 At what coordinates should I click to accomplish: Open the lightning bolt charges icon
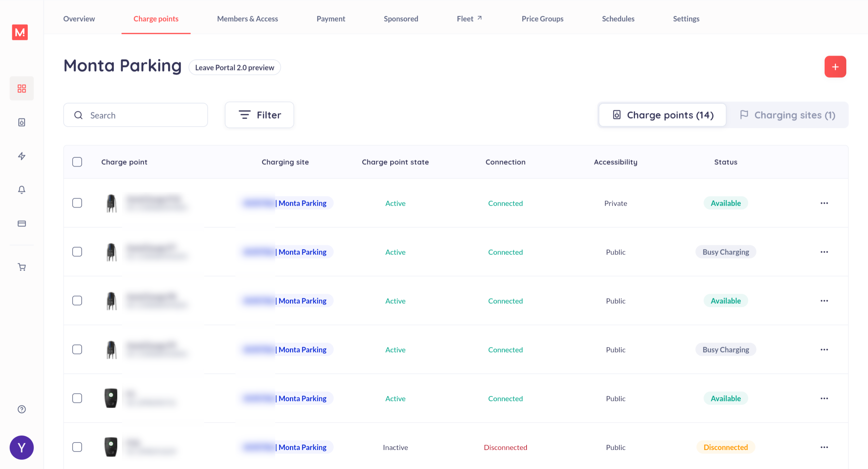[22, 156]
